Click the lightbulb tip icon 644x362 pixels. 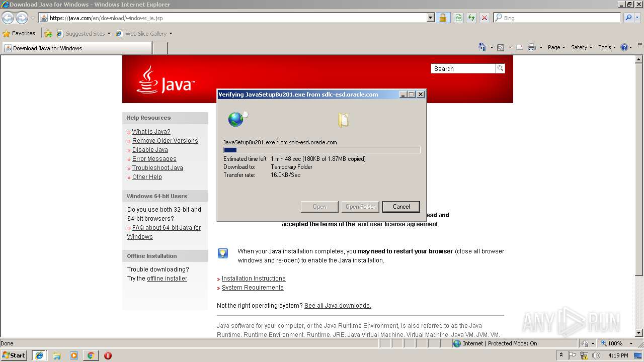[x=223, y=253]
